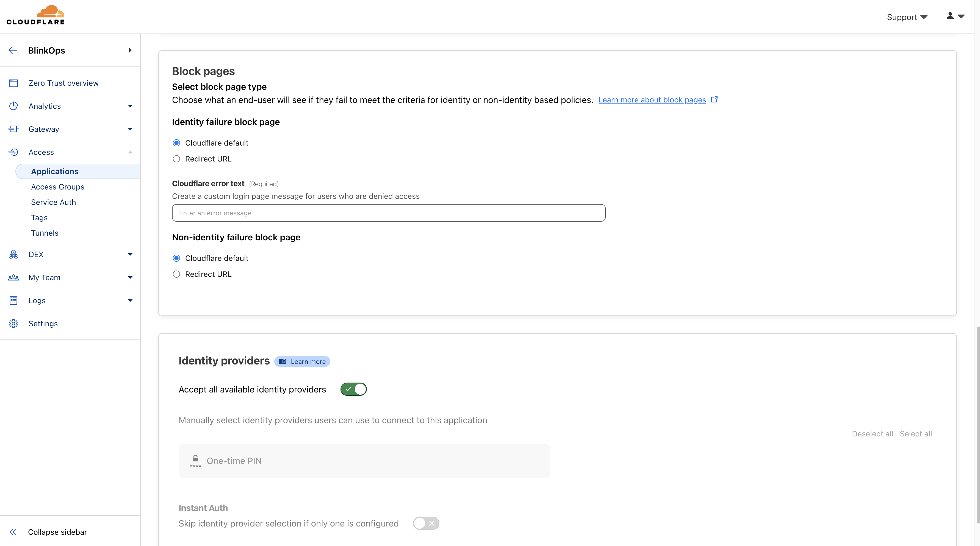Screen dimensions: 980x546
Task: Expand the DEX submenu arrow
Action: click(130, 254)
